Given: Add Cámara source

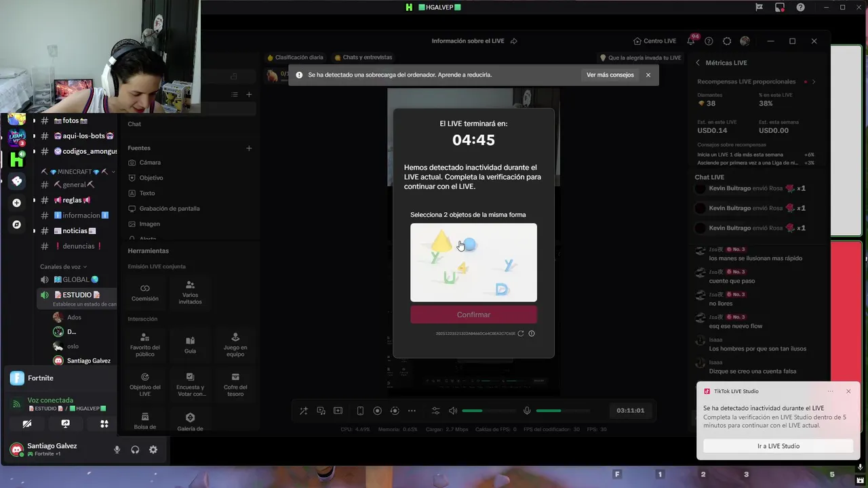Looking at the screenshot, I should (144, 163).
